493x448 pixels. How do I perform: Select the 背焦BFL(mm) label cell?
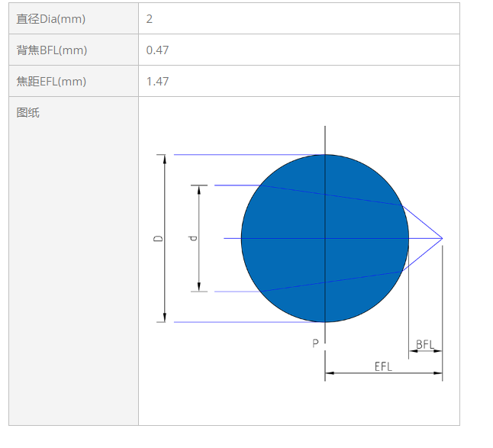73,50
